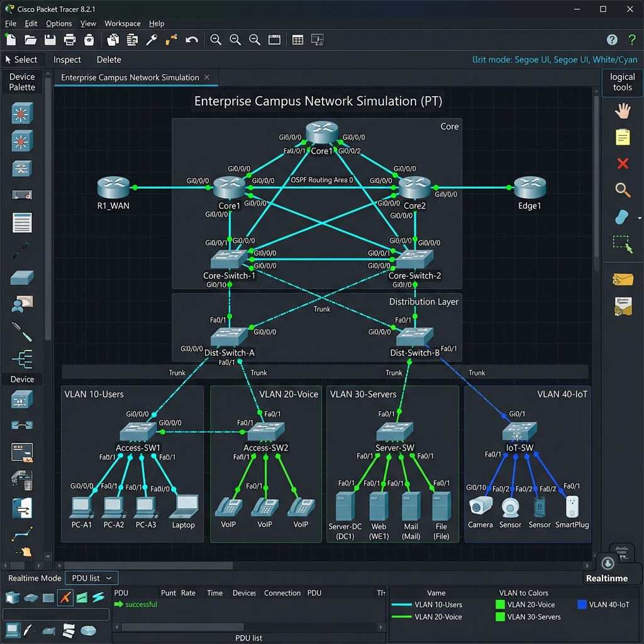This screenshot has height=644, width=644.
Task: Click the blue VLAN 40-IoT color swatch
Action: click(582, 604)
